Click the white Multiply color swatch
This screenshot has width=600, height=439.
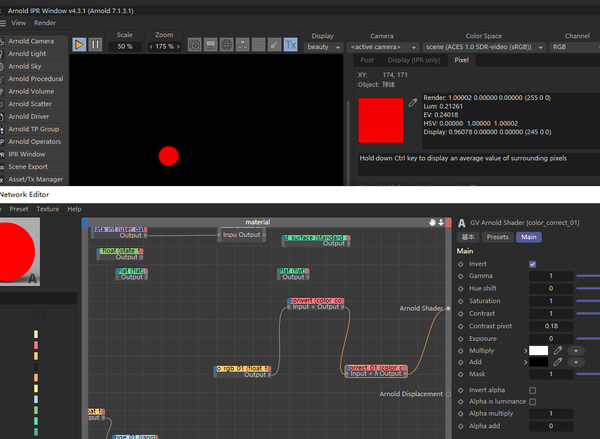click(x=538, y=351)
